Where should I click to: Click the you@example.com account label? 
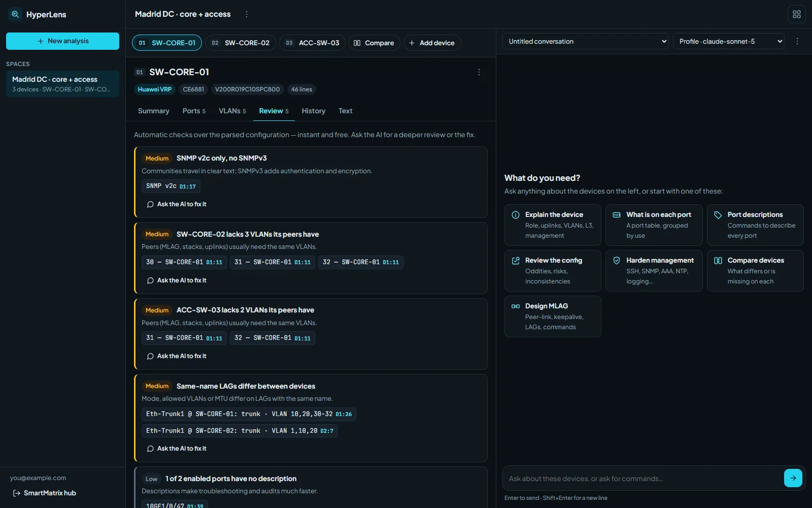[38, 478]
